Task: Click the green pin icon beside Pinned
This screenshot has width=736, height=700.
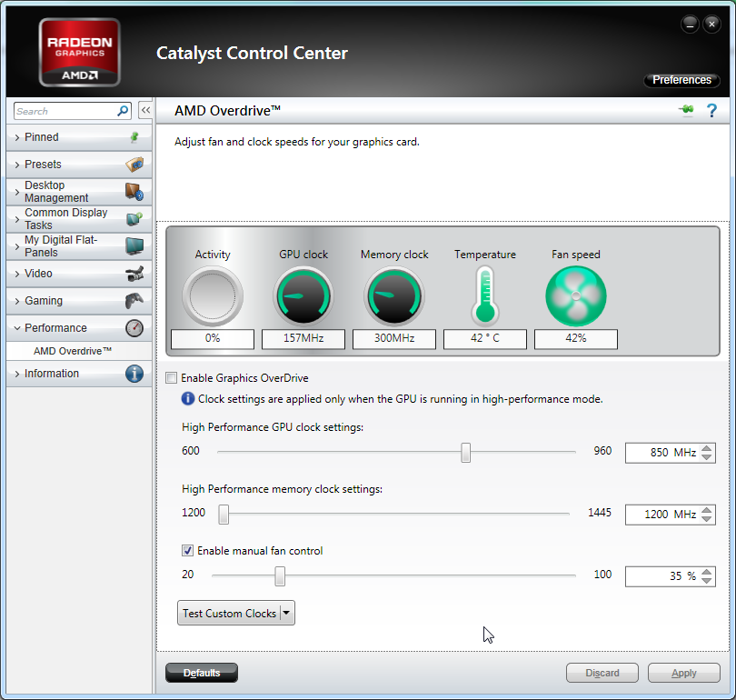Action: [x=134, y=137]
